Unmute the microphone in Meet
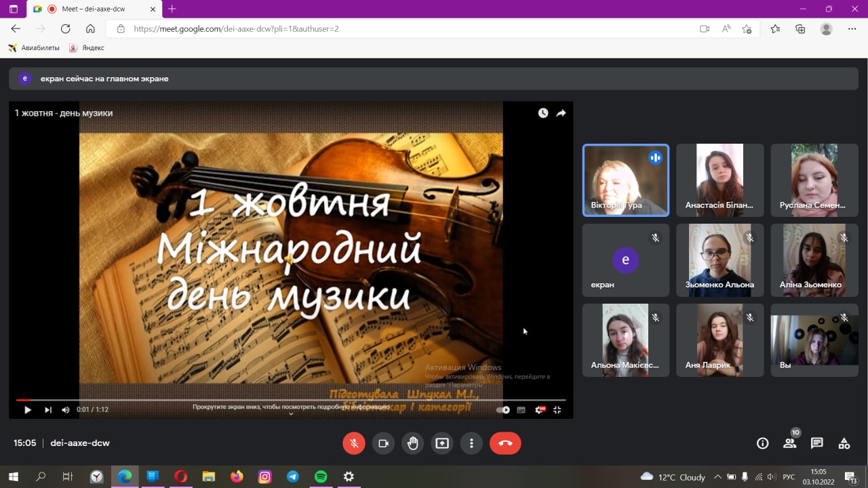Viewport: 868px width, 488px height. tap(353, 443)
